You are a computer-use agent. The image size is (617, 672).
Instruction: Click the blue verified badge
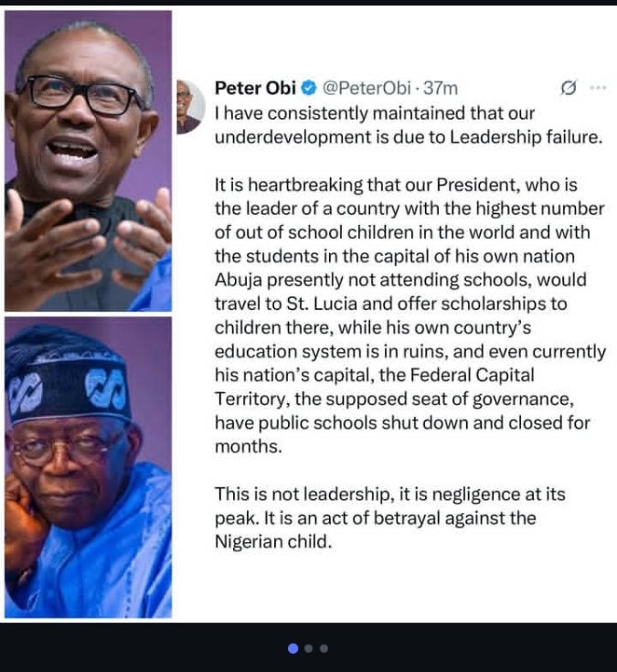[309, 89]
